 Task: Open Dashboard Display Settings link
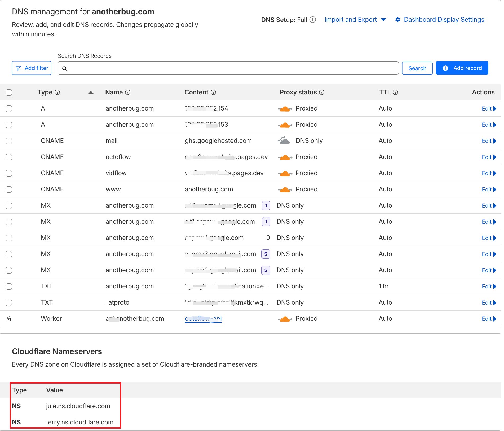[444, 20]
